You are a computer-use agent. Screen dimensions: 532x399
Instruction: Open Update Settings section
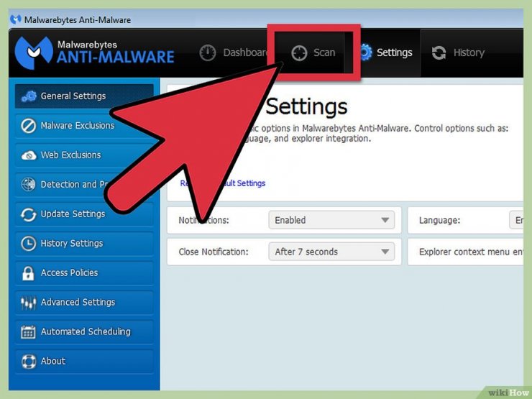(x=84, y=214)
